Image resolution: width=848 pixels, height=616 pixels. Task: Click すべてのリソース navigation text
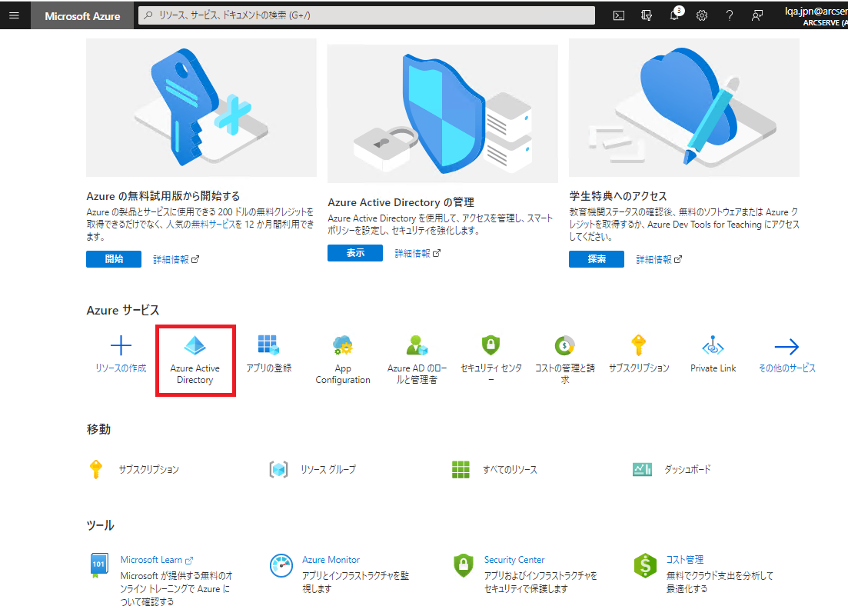tap(510, 469)
